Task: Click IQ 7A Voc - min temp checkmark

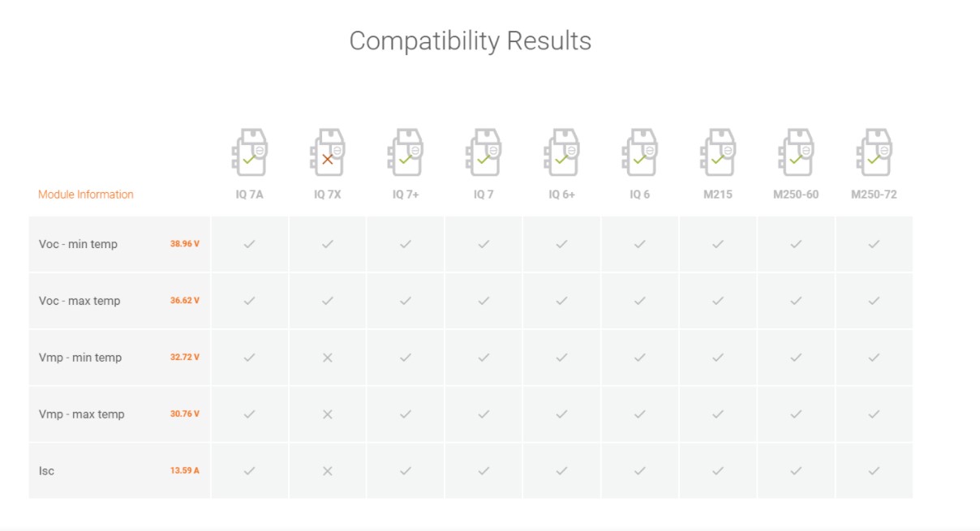Action: click(x=249, y=244)
